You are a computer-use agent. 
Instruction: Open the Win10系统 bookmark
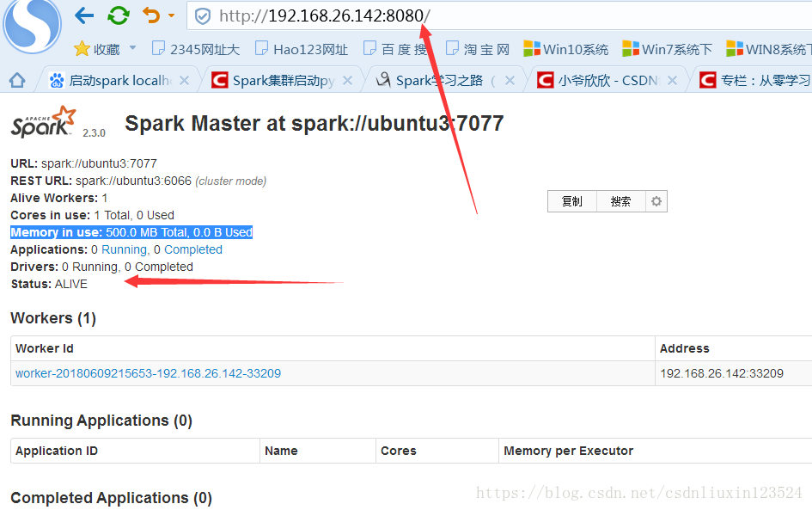(x=566, y=49)
